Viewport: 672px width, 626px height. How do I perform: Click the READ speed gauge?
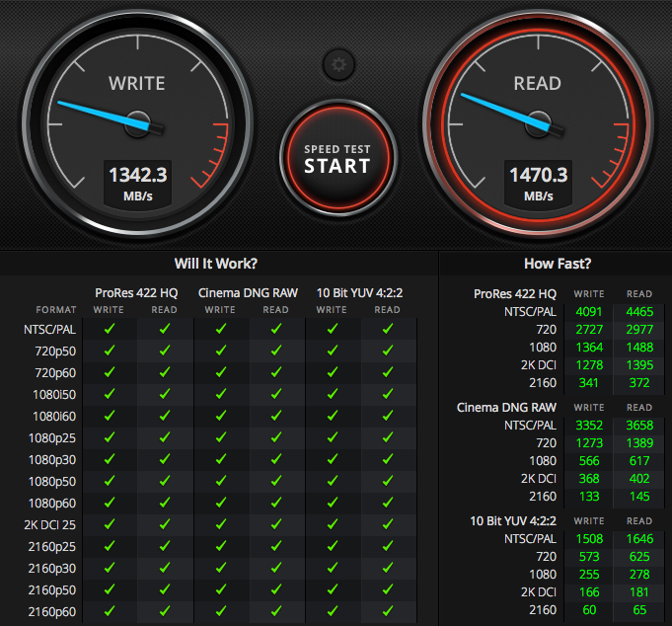click(538, 123)
